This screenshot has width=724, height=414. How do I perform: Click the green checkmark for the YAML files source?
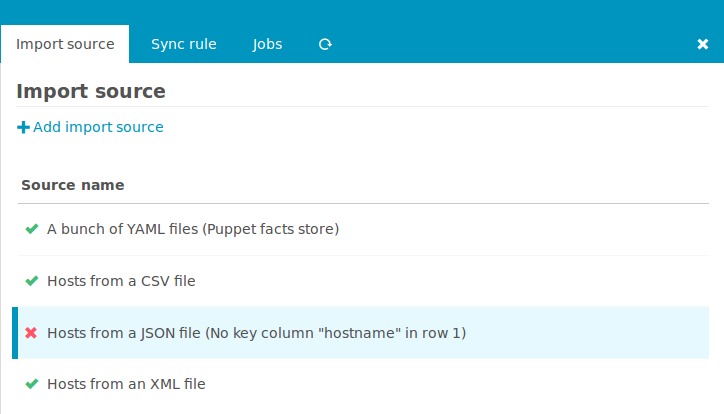[31, 229]
